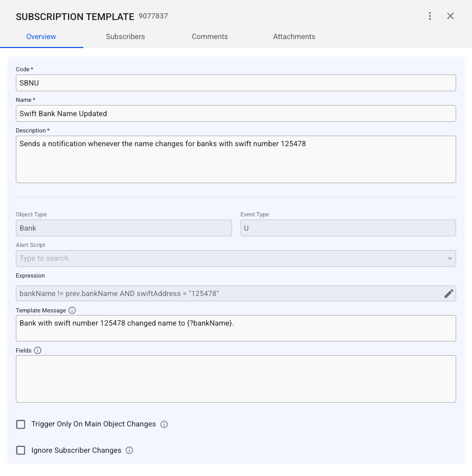The image size is (472, 476).
Task: Close the Subscription Template panel
Action: (x=450, y=16)
